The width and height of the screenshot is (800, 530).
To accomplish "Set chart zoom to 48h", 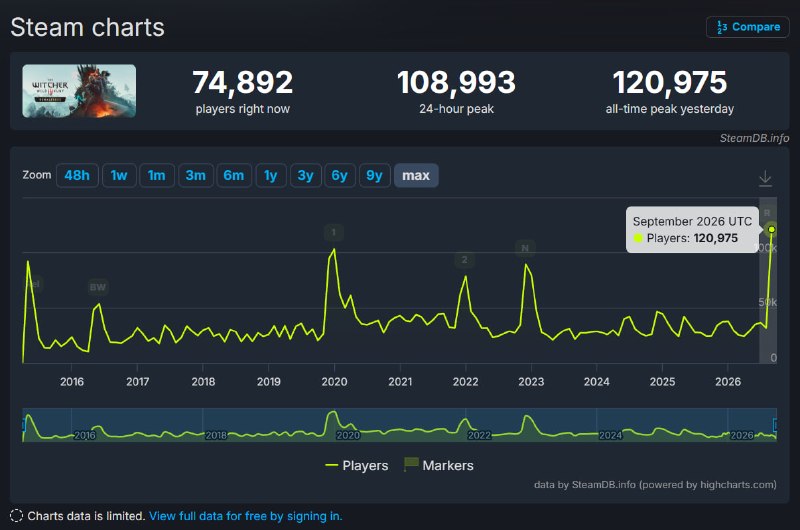I will (x=77, y=175).
